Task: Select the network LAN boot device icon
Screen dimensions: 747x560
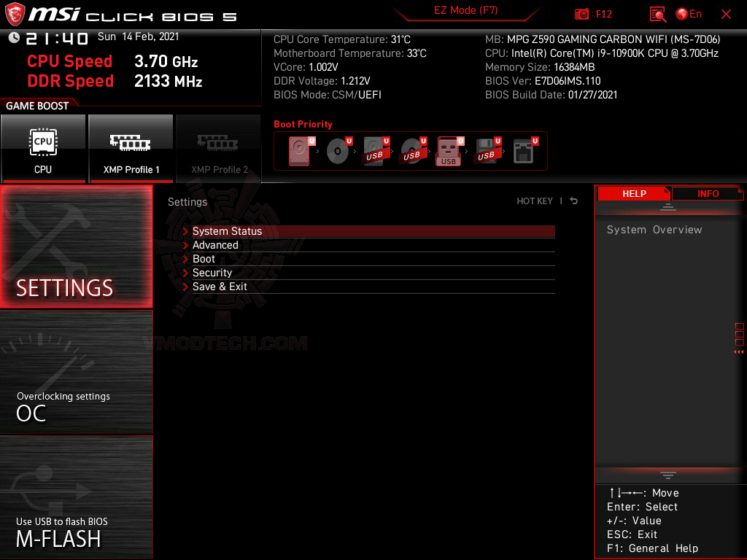Action: point(524,149)
